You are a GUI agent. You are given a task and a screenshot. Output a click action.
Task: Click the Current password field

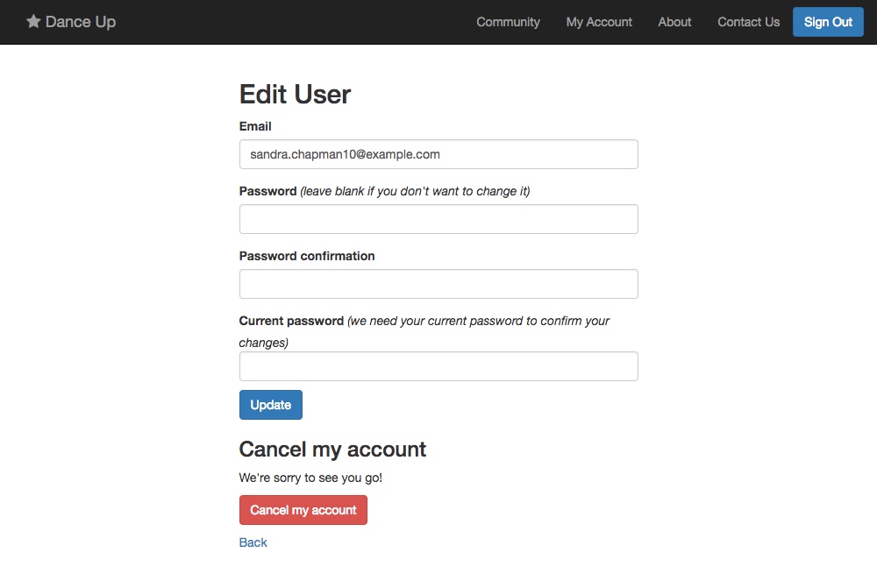tap(438, 365)
